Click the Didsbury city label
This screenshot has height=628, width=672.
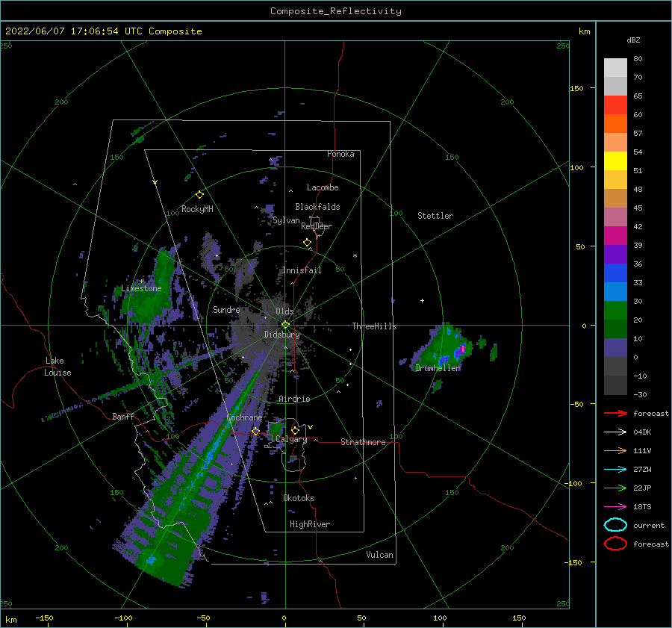[x=281, y=335]
